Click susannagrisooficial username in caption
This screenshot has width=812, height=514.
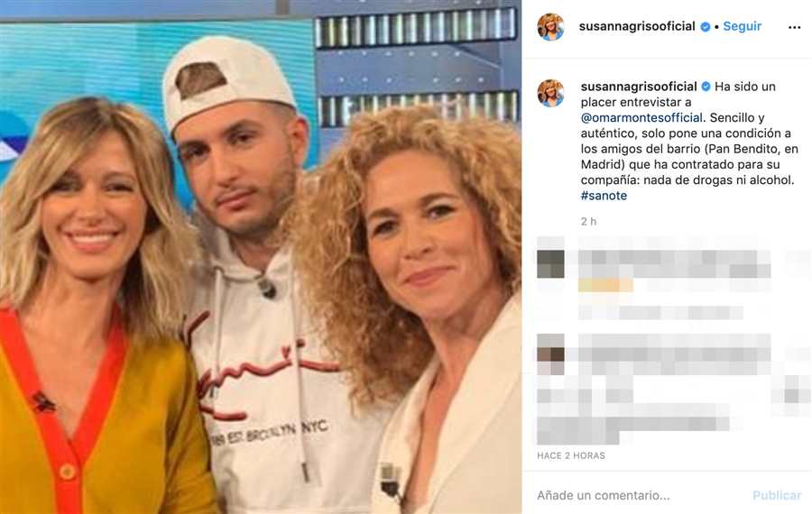pyautogui.click(x=639, y=87)
